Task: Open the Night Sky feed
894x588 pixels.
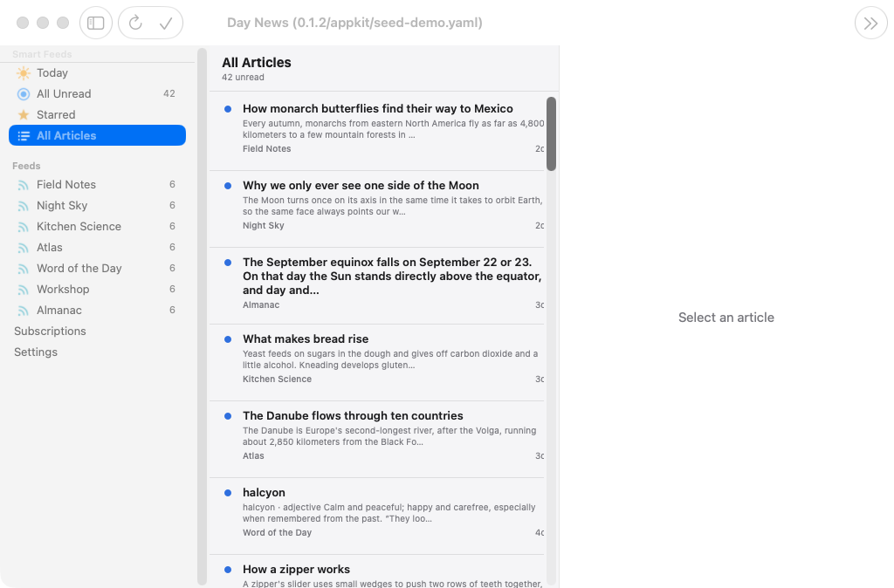Action: pyautogui.click(x=98, y=206)
